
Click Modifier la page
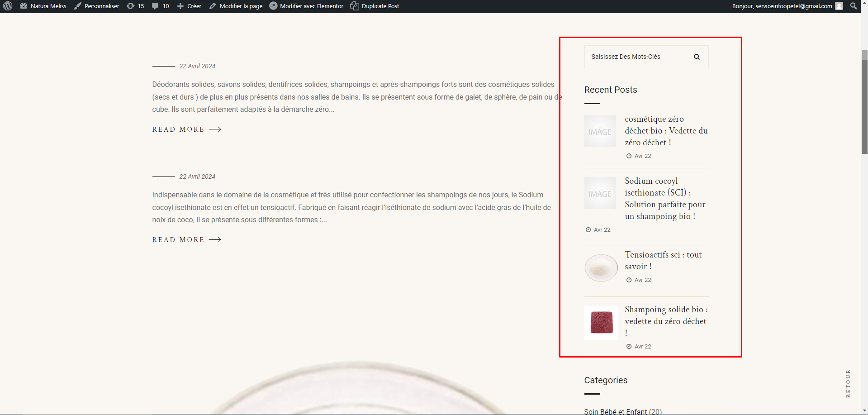pyautogui.click(x=236, y=6)
